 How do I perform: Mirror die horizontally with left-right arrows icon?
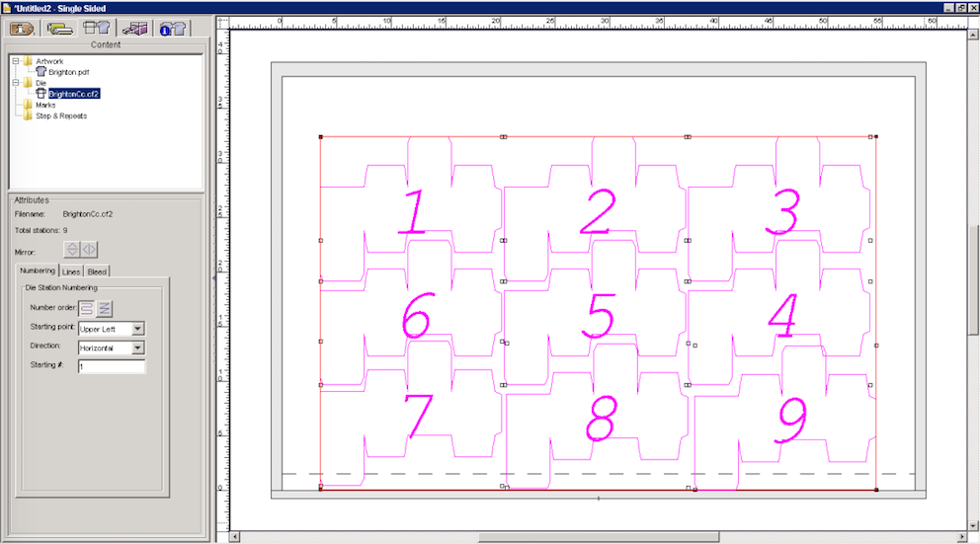[x=89, y=250]
